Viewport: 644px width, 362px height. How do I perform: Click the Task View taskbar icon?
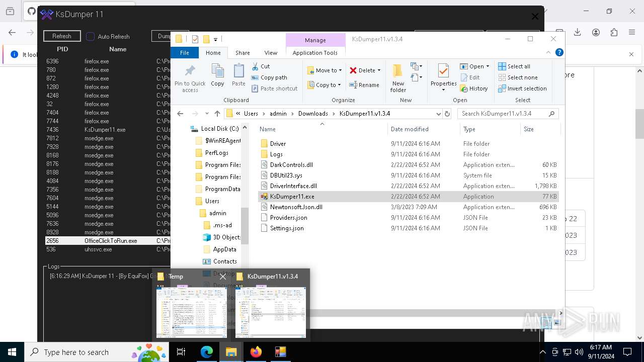[x=182, y=352]
